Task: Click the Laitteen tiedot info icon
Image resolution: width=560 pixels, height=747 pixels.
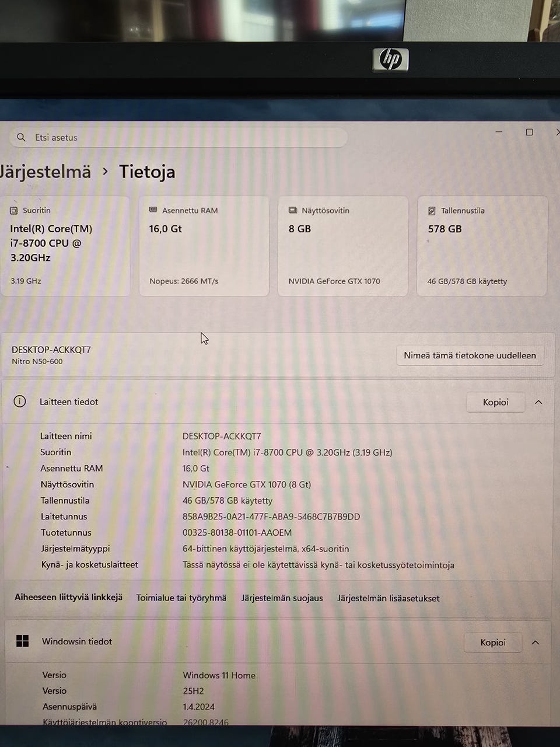Action: [x=20, y=402]
